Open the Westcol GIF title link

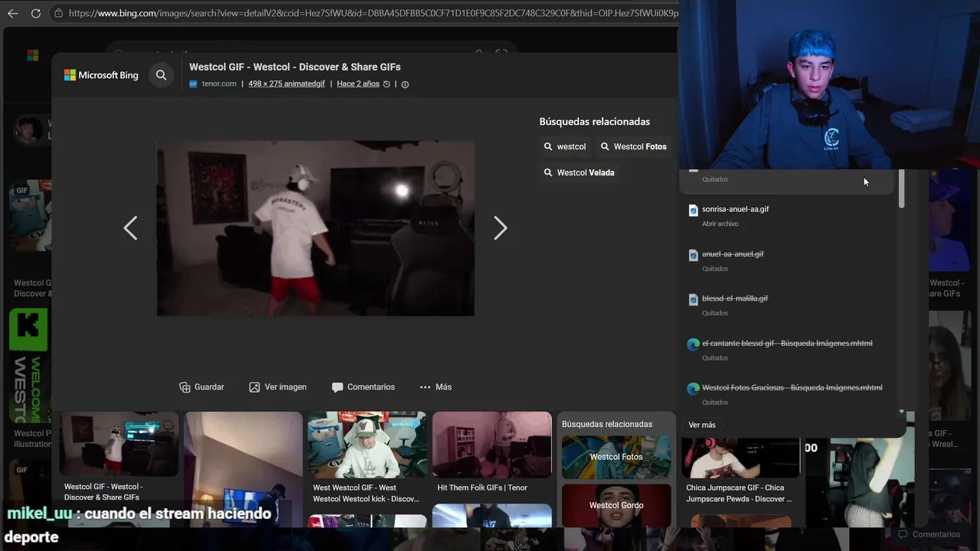[295, 67]
